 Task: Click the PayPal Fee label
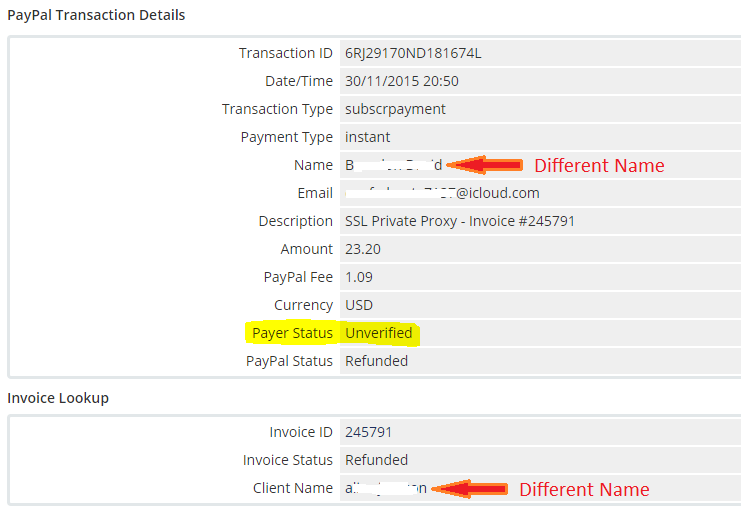point(298,277)
